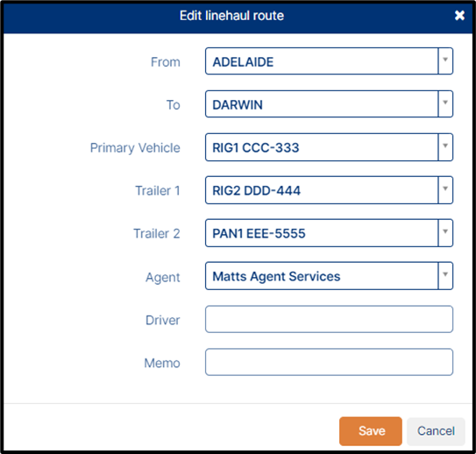
Task: Expand the Agent dropdown arrow
Action: pyautogui.click(x=445, y=275)
